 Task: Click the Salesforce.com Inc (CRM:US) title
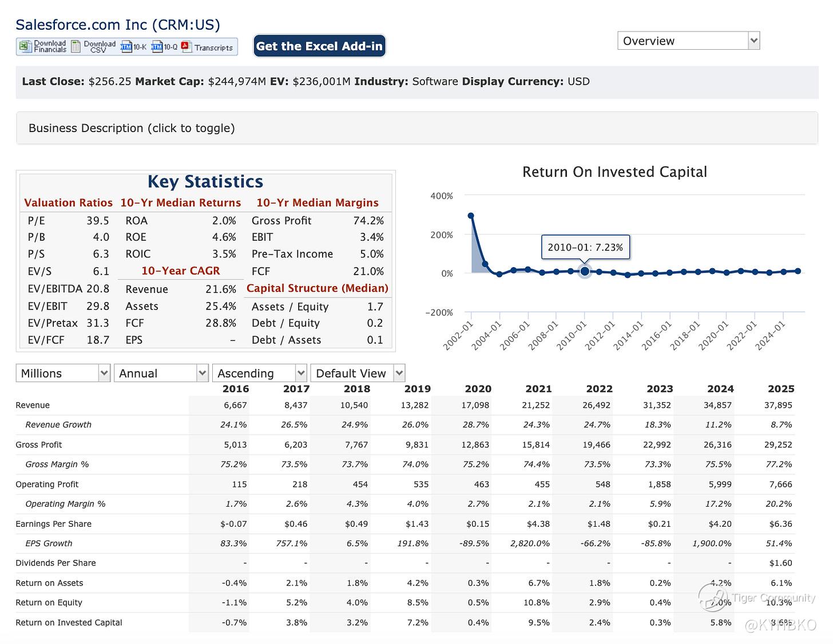pos(118,25)
